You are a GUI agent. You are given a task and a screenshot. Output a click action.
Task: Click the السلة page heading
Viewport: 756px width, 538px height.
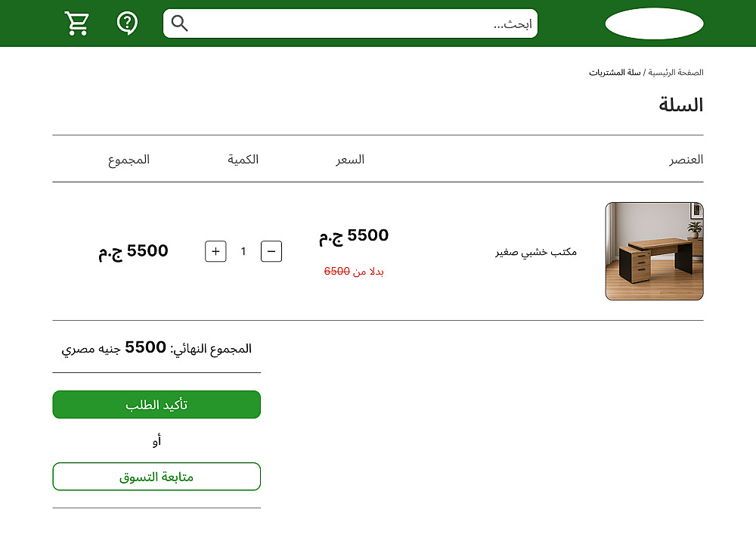[x=680, y=105]
